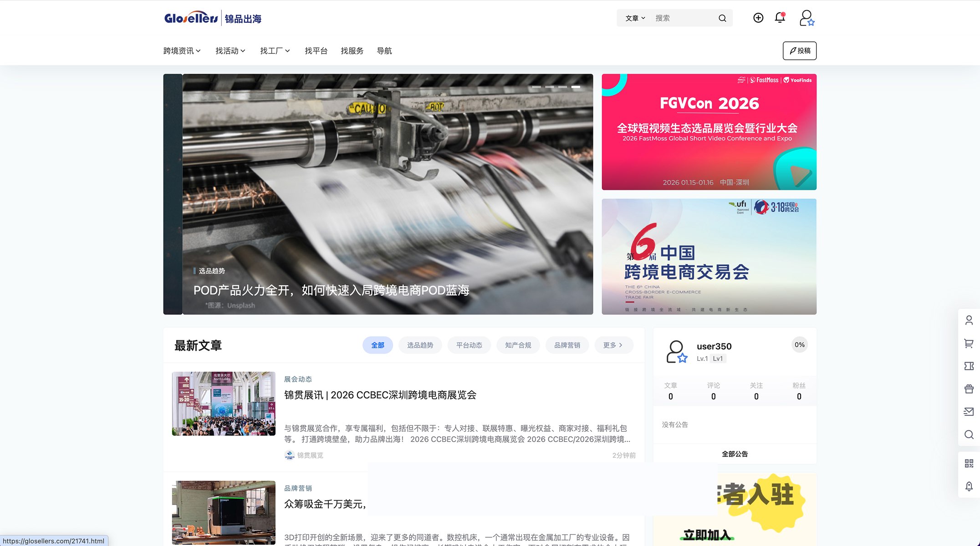Select the first carousel indicator dash
Screen dimensions: 980x546
[536, 87]
